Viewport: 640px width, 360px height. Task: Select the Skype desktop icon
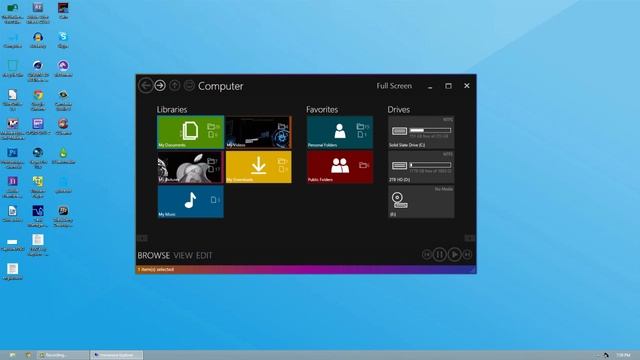[x=63, y=40]
